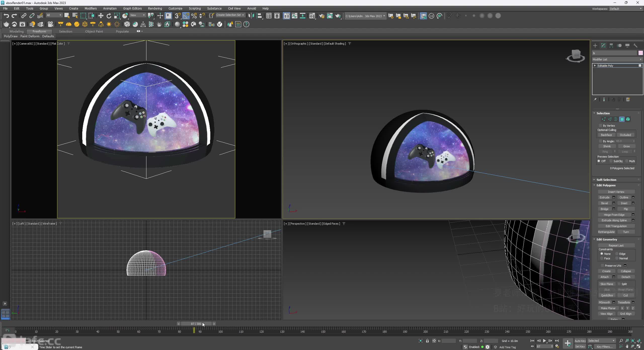Click the object color swatch
644x350 pixels.
point(640,53)
